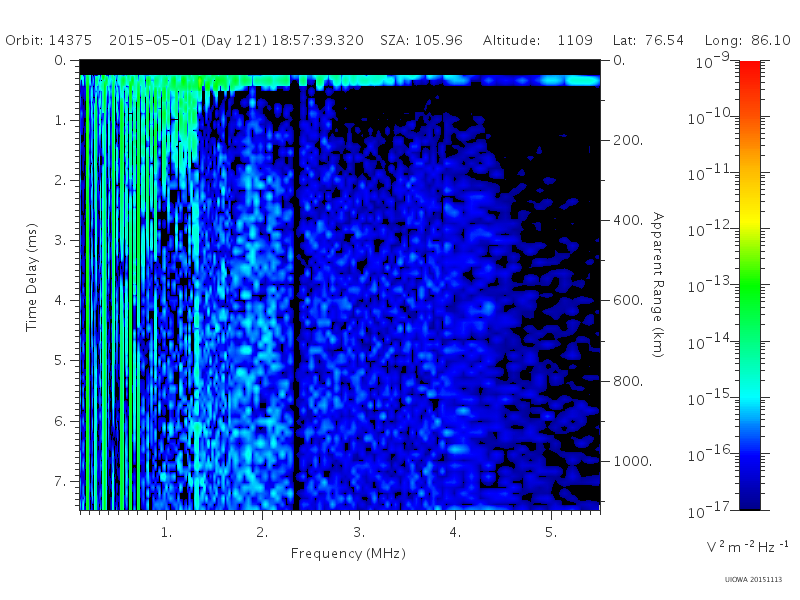Click the time delay tick label "1."
This screenshot has height=600, width=800.
click(x=60, y=120)
